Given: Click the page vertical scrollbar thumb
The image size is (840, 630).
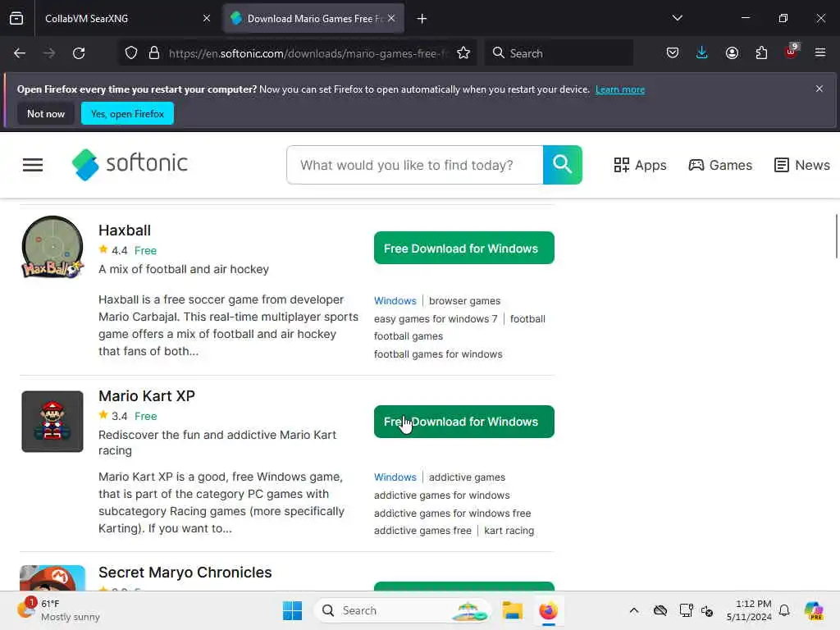Looking at the screenshot, I should (836, 235).
